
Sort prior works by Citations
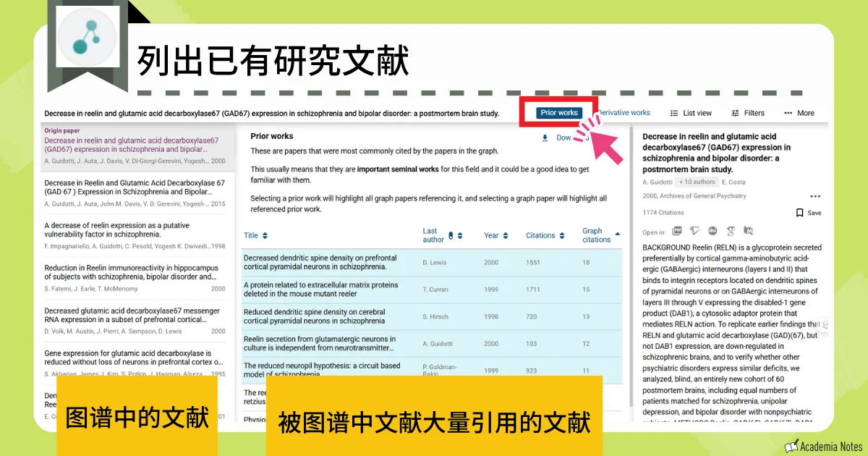coord(545,235)
